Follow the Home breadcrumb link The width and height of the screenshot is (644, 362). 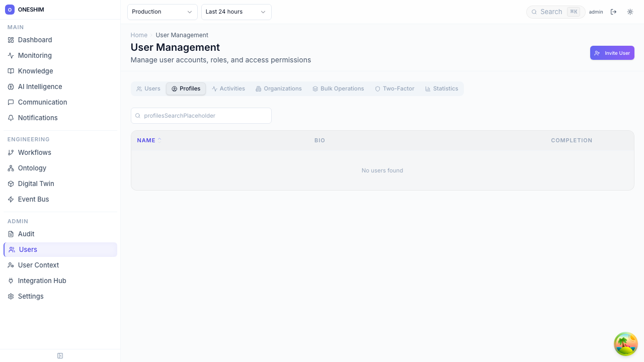139,35
